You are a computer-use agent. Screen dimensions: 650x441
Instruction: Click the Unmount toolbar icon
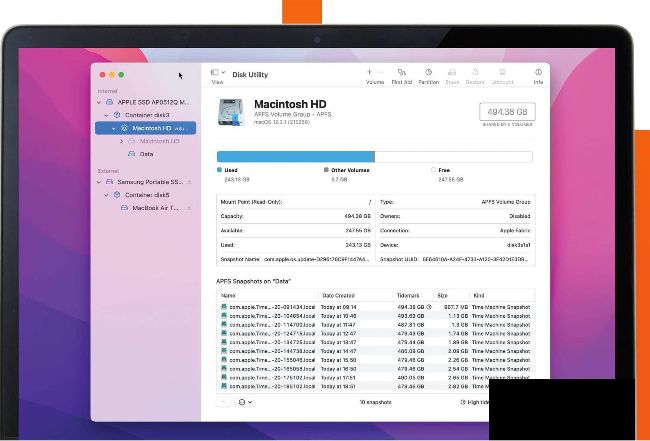pos(503,73)
